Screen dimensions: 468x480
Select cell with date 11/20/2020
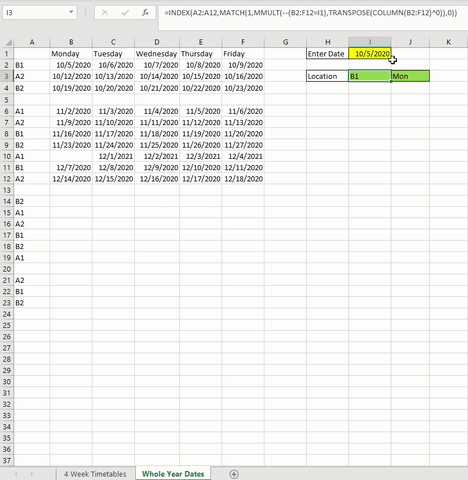(243, 134)
